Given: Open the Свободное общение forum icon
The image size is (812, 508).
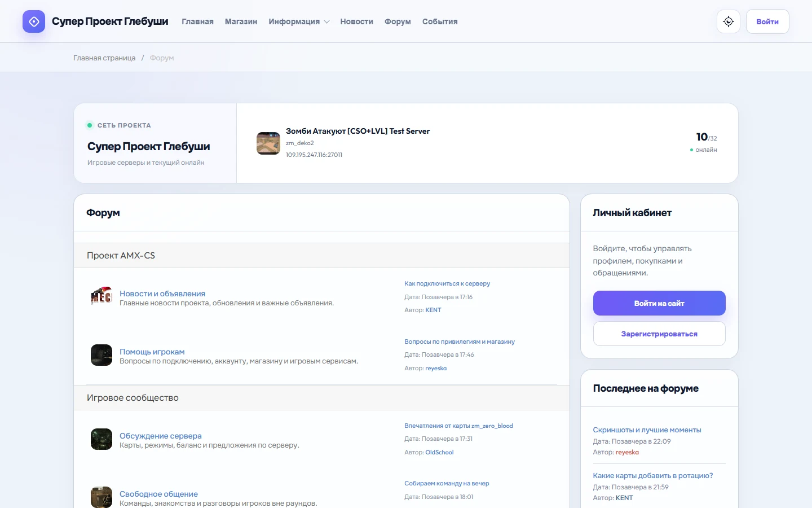Looking at the screenshot, I should tap(101, 497).
